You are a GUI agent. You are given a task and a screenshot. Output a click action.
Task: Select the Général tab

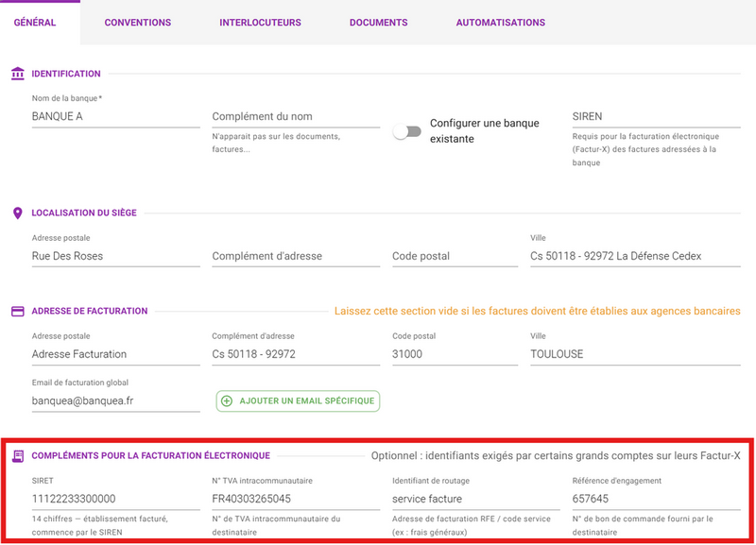point(35,23)
